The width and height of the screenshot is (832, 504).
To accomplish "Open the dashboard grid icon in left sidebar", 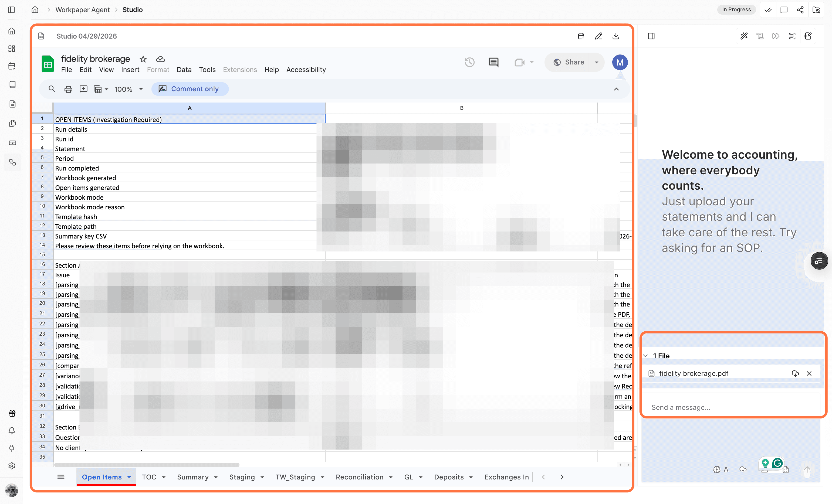I will (12, 49).
